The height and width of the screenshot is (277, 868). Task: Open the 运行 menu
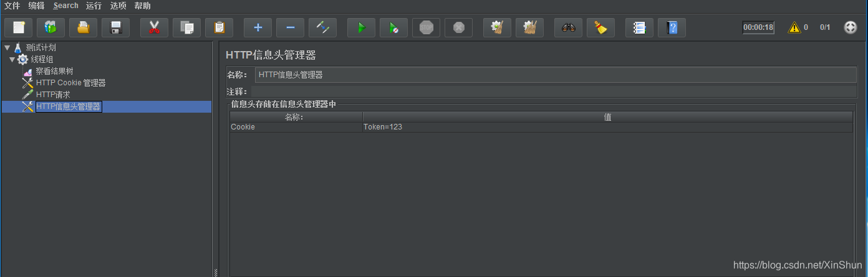tap(94, 6)
